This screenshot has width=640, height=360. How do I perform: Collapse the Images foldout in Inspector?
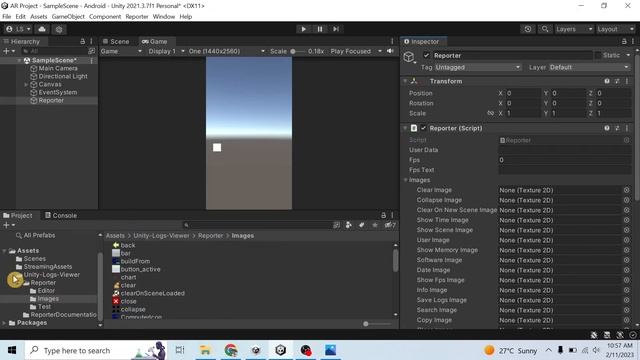coord(406,180)
